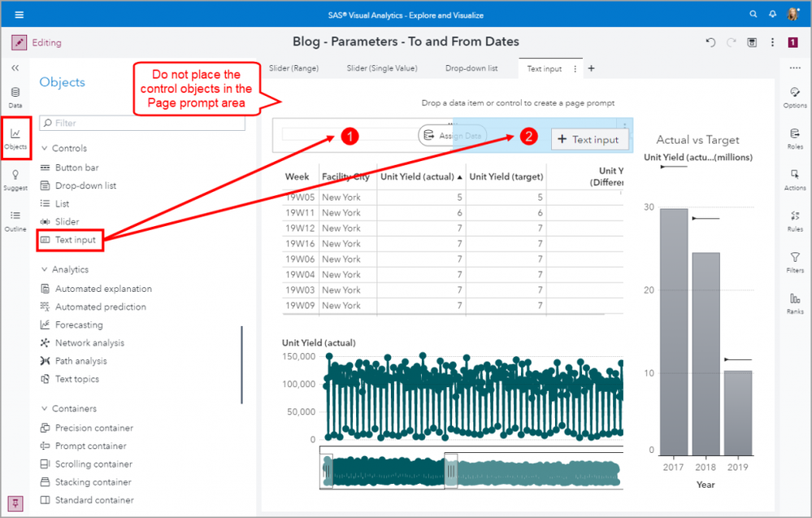
Task: Click the Assign Data button
Action: point(454,136)
